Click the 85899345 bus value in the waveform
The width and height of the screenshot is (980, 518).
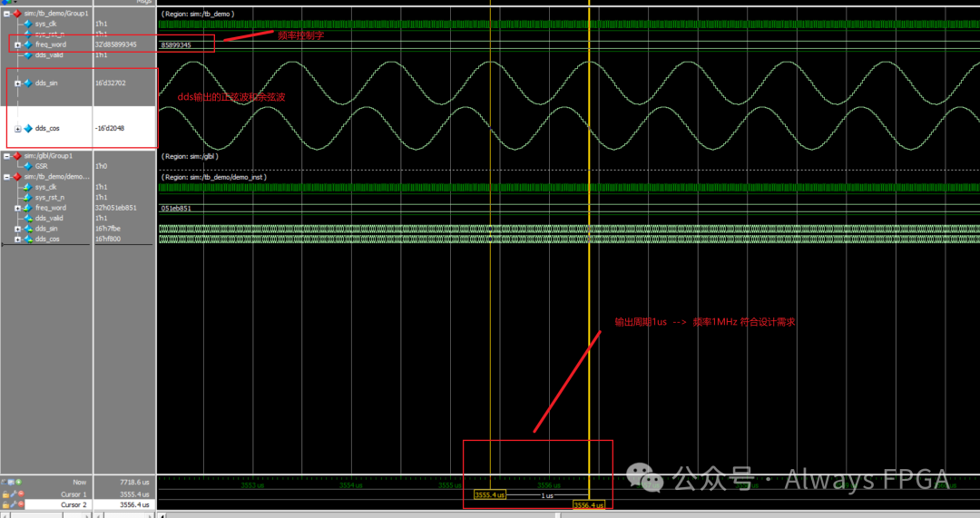tap(176, 45)
